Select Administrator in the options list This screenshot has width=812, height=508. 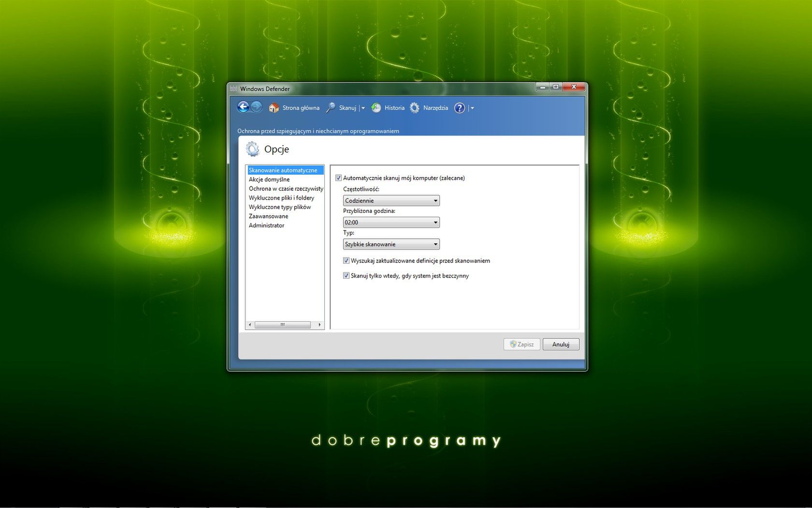(x=285, y=225)
